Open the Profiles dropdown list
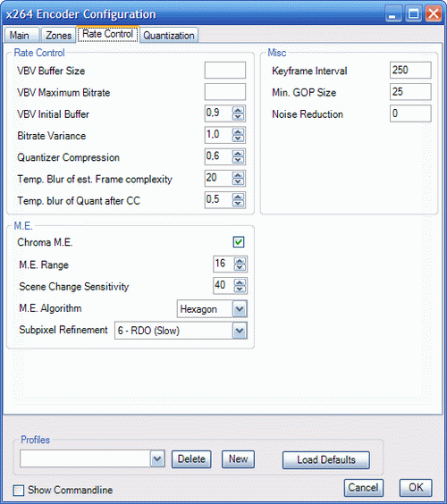447x504 pixels. pyautogui.click(x=157, y=458)
